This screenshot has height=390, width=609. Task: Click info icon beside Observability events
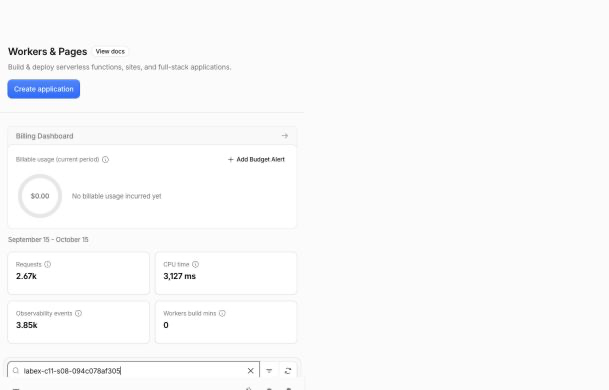tap(78, 313)
